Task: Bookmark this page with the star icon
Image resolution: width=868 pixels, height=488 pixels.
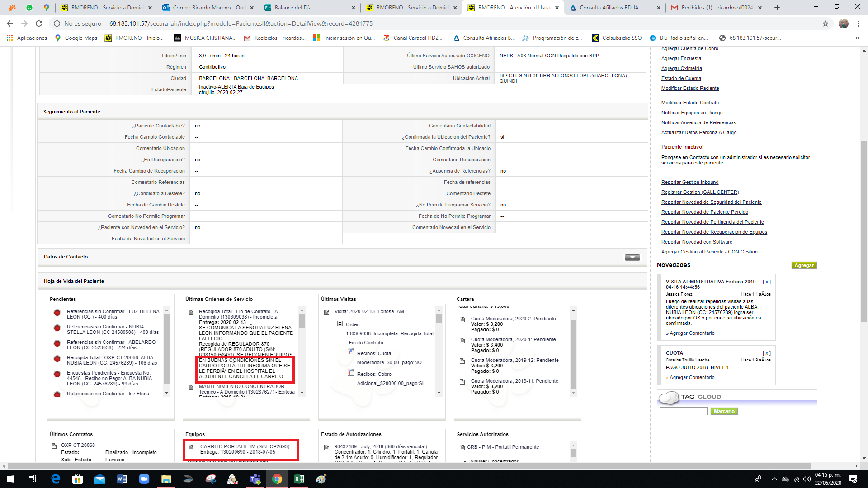Action: (x=826, y=23)
